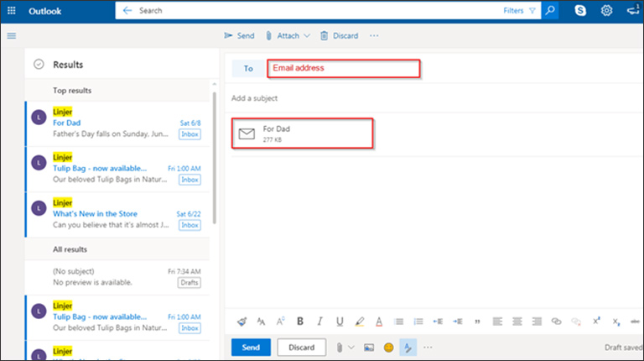Open the format painter tool

pos(241,322)
